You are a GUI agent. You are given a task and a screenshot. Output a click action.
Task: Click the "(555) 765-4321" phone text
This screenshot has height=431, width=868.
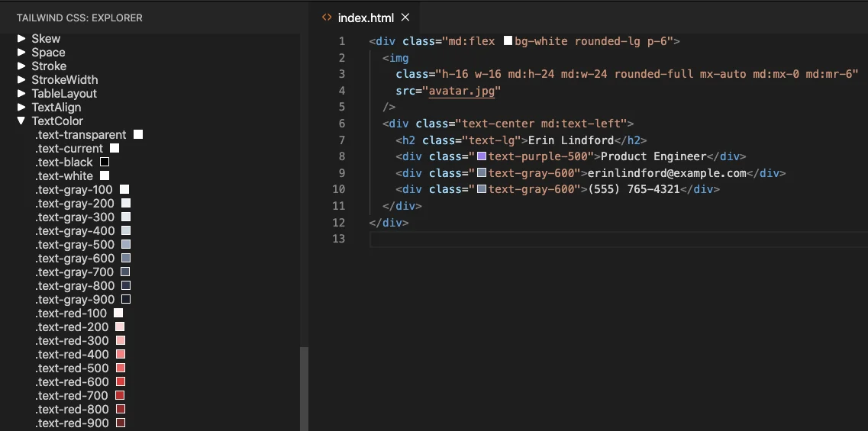pyautogui.click(x=634, y=189)
